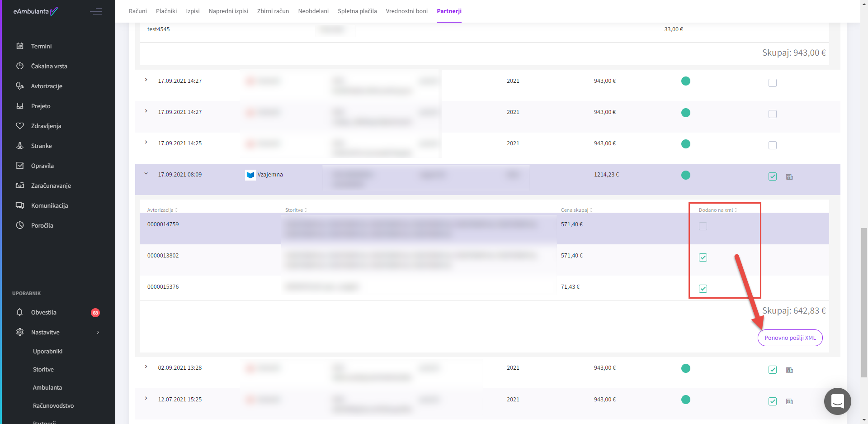Tick the checkbox on row 17.09.2021 14:25
868x424 pixels.
coord(772,145)
